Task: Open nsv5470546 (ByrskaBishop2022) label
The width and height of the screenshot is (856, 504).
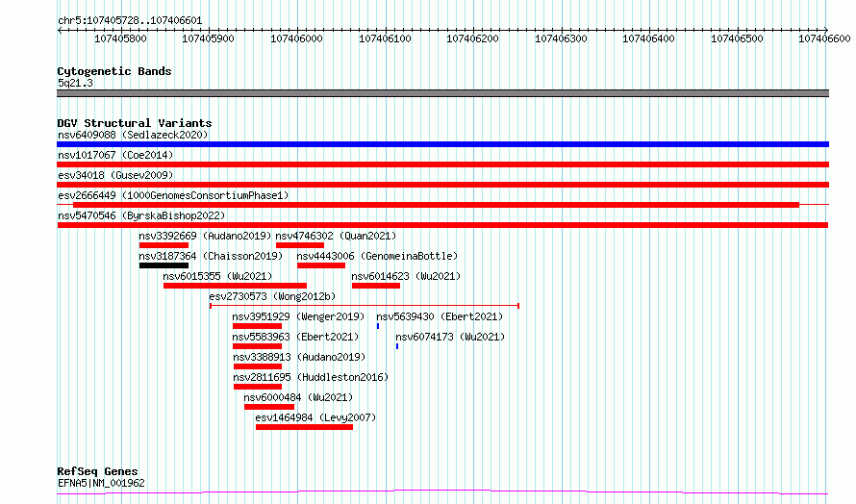Action: [141, 215]
